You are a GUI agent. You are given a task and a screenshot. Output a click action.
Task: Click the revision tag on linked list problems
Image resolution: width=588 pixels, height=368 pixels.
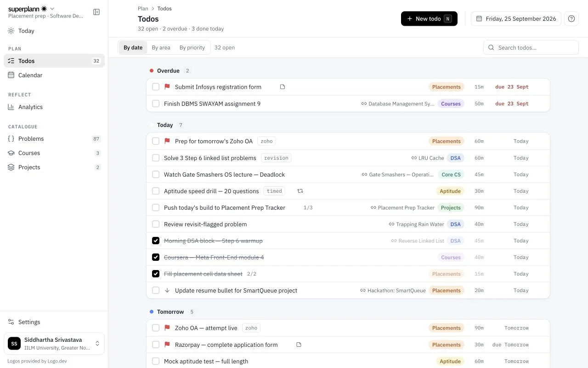[276, 158]
